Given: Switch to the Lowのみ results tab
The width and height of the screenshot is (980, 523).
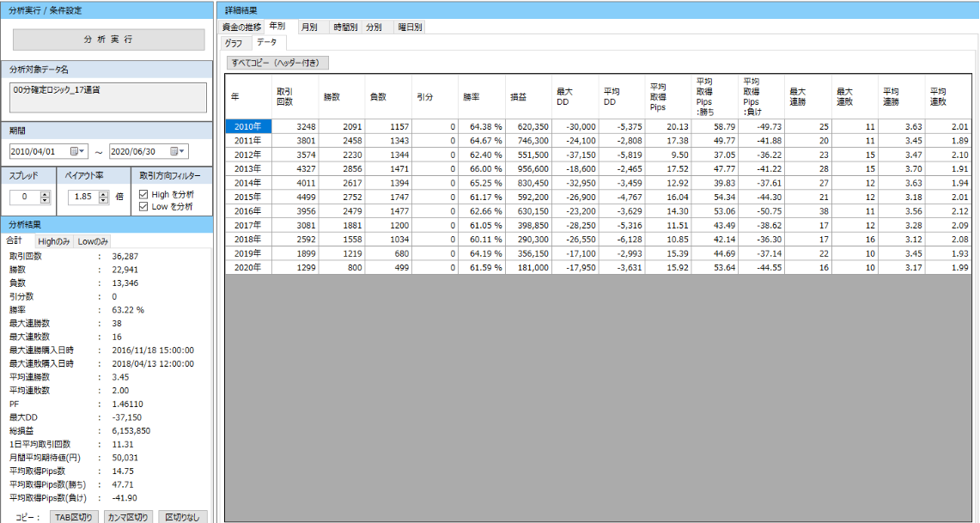Looking at the screenshot, I should [x=93, y=241].
